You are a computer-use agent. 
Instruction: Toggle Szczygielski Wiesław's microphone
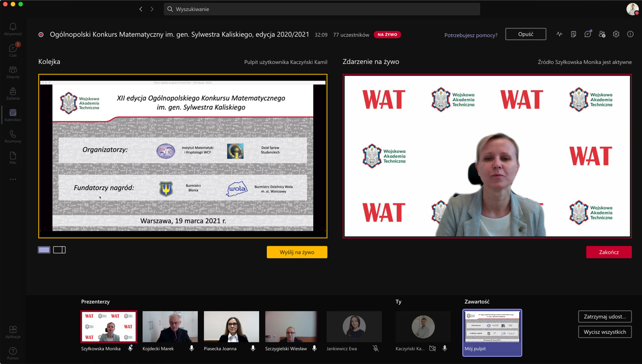click(315, 348)
